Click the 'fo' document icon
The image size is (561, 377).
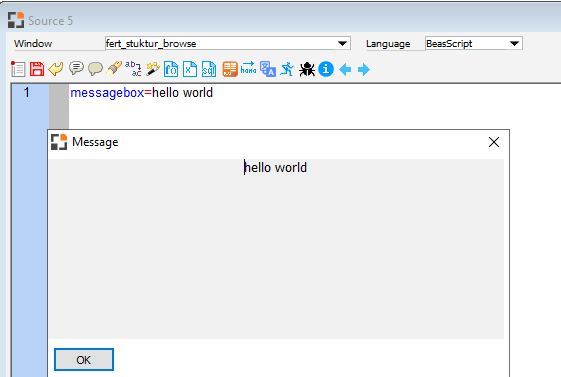(171, 69)
